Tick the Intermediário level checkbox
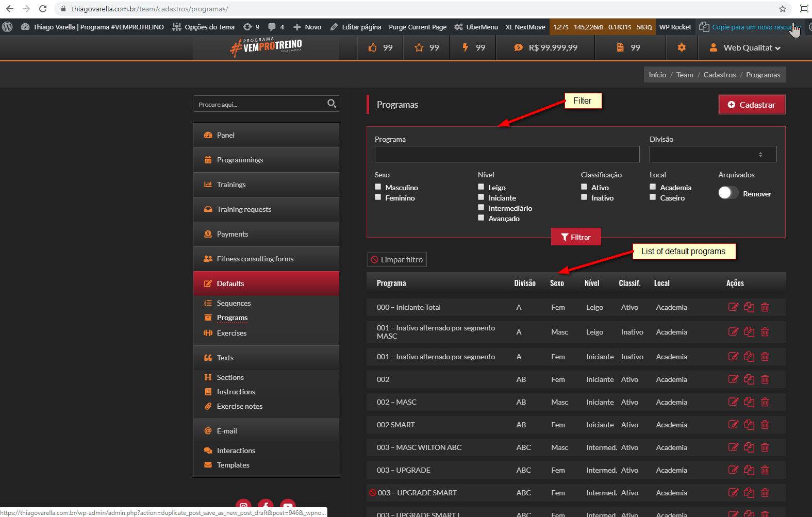812x517 pixels. pyautogui.click(x=481, y=208)
